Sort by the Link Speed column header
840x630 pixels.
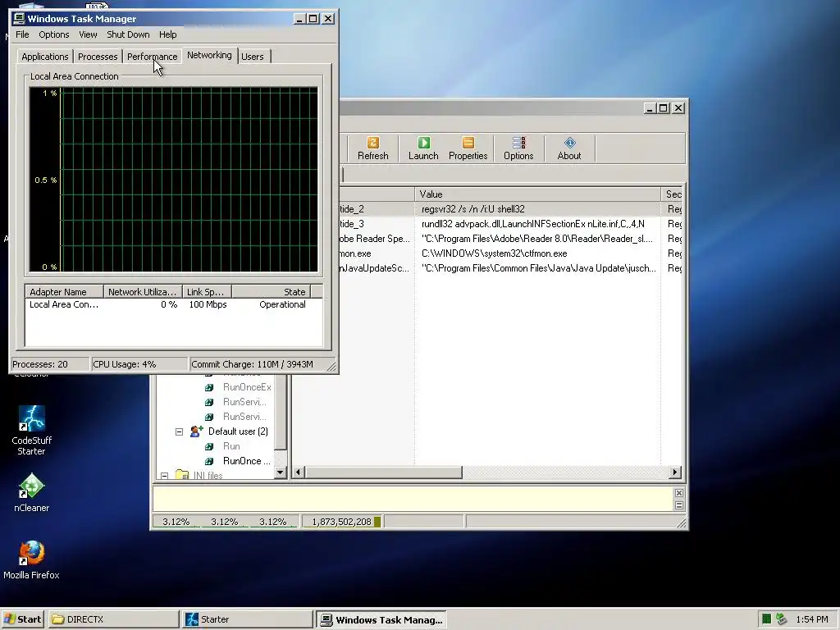pyautogui.click(x=207, y=292)
